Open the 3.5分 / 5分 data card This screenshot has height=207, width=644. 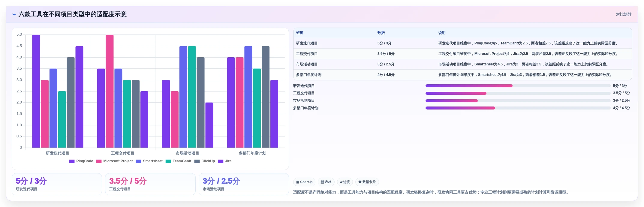coord(150,184)
